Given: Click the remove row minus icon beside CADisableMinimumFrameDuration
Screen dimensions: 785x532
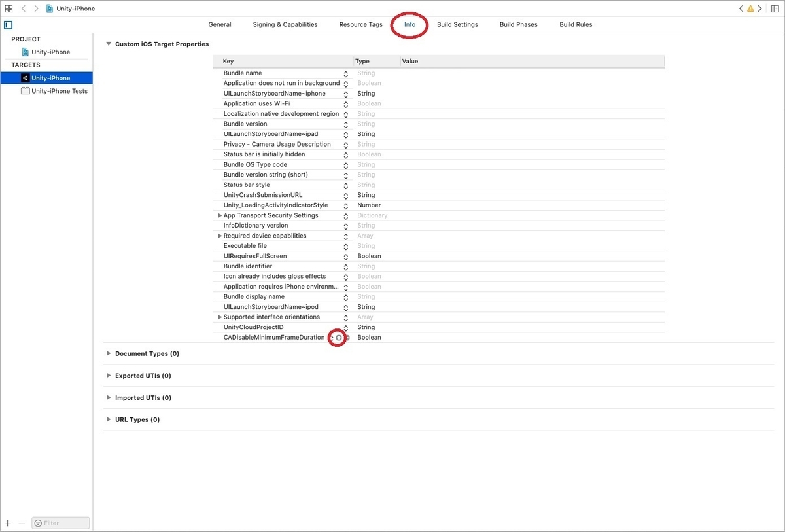Looking at the screenshot, I should [347, 338].
